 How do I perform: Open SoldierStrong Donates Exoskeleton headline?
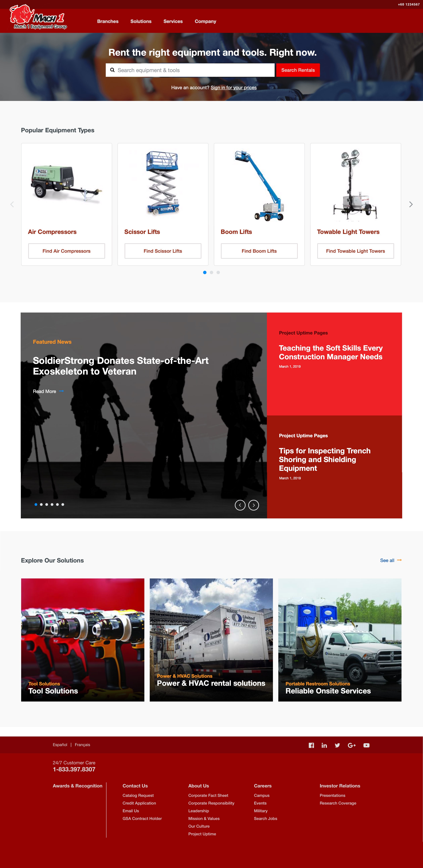pos(121,366)
